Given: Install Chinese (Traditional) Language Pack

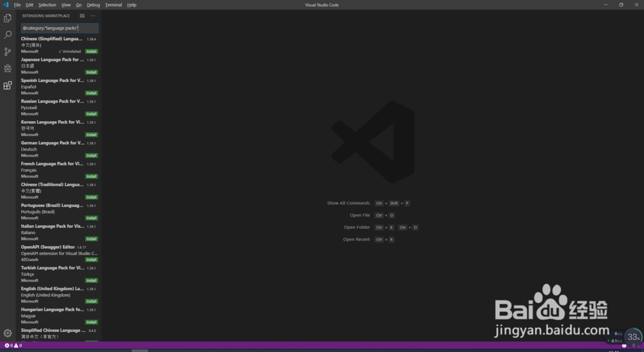Looking at the screenshot, I should pos(91,197).
